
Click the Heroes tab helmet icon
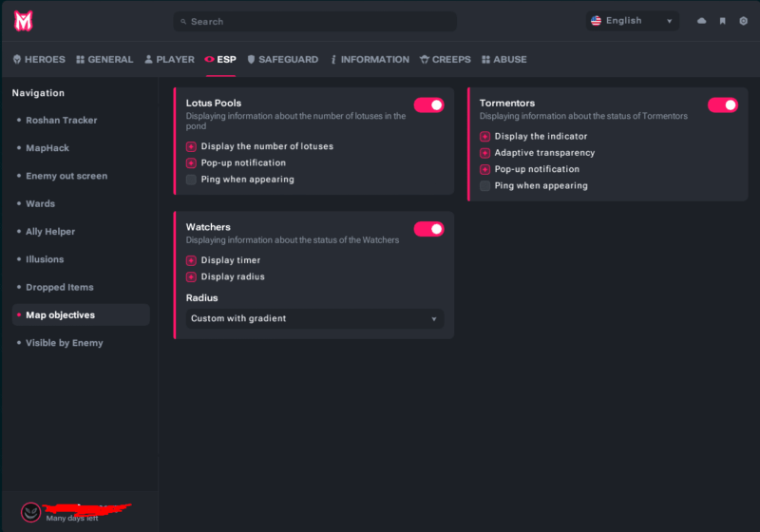point(17,59)
